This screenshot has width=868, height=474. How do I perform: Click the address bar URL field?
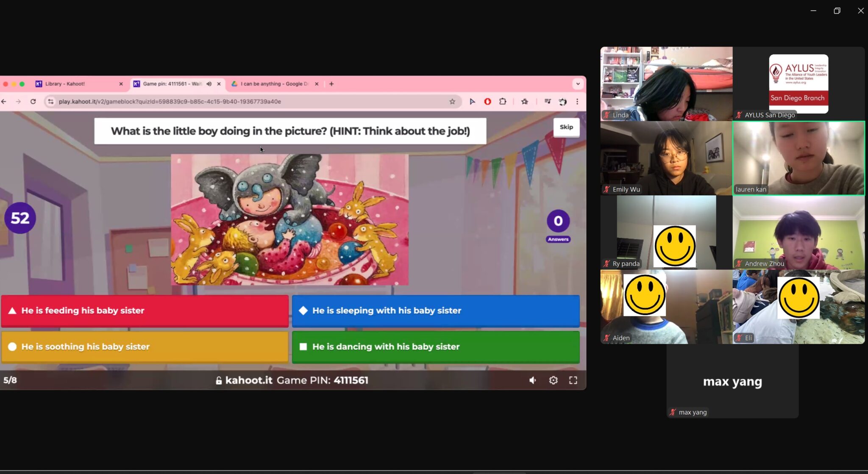coord(253,102)
